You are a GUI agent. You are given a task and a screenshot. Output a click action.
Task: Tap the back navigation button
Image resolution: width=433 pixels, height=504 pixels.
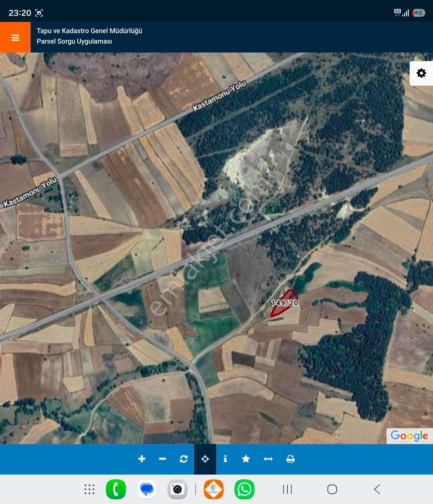point(377,489)
